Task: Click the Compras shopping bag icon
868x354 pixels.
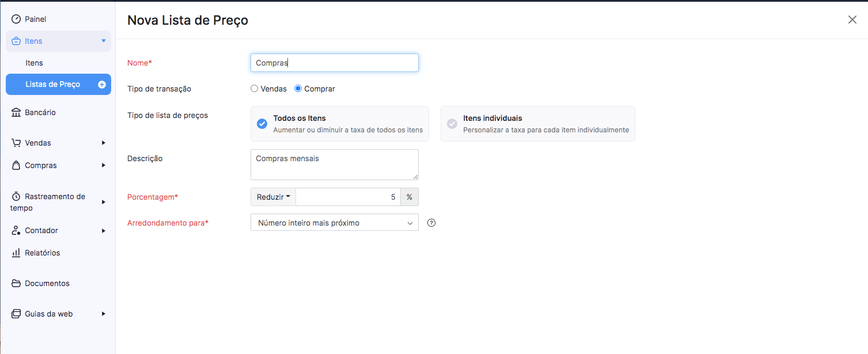Action: click(x=16, y=165)
